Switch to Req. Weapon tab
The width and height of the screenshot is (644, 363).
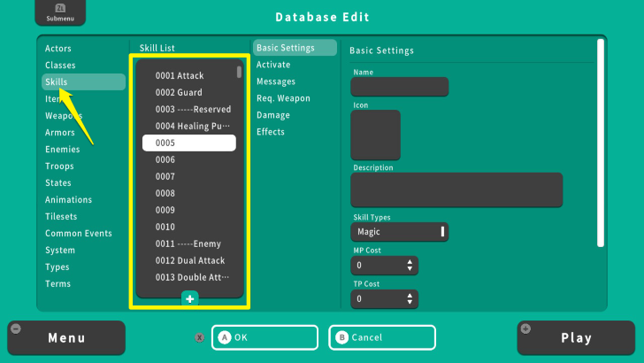click(x=283, y=98)
